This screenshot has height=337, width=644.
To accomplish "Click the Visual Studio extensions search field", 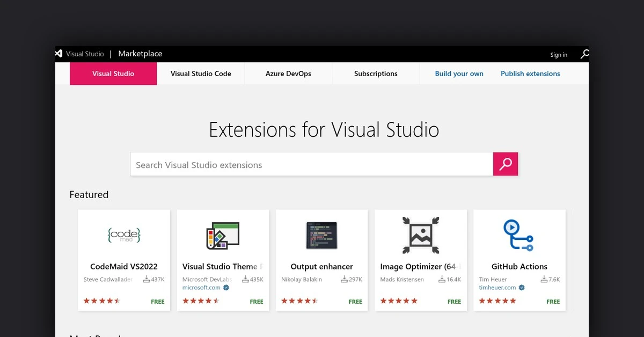I will point(311,164).
